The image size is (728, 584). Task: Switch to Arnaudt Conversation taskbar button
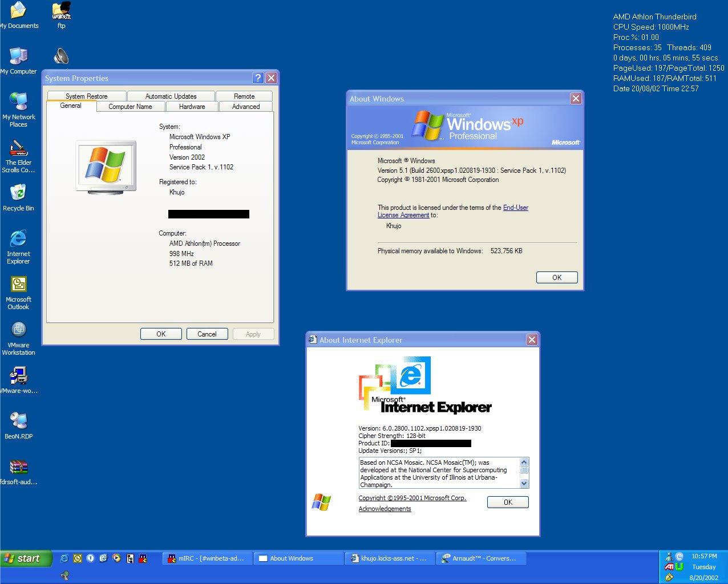click(x=481, y=558)
